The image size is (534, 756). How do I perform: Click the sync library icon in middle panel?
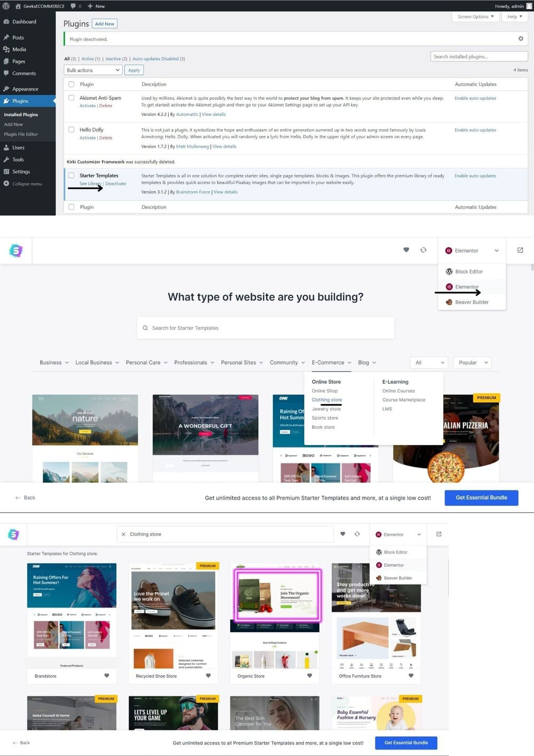tap(423, 250)
